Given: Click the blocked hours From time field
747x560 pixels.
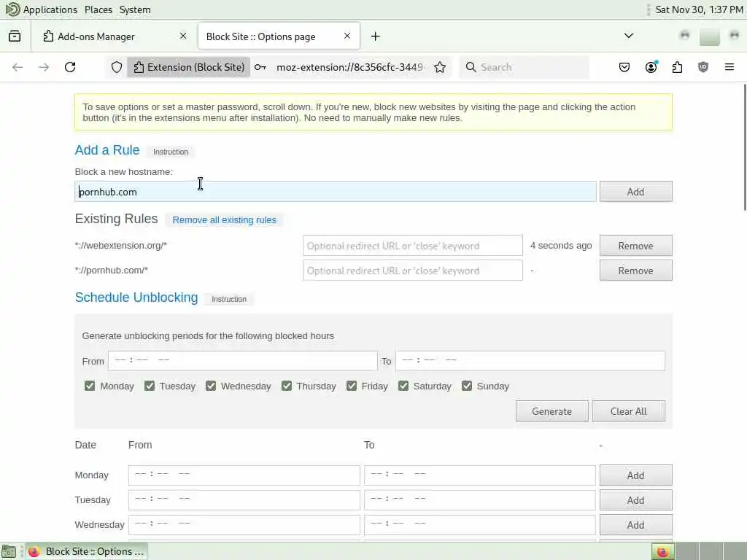Looking at the screenshot, I should point(242,361).
